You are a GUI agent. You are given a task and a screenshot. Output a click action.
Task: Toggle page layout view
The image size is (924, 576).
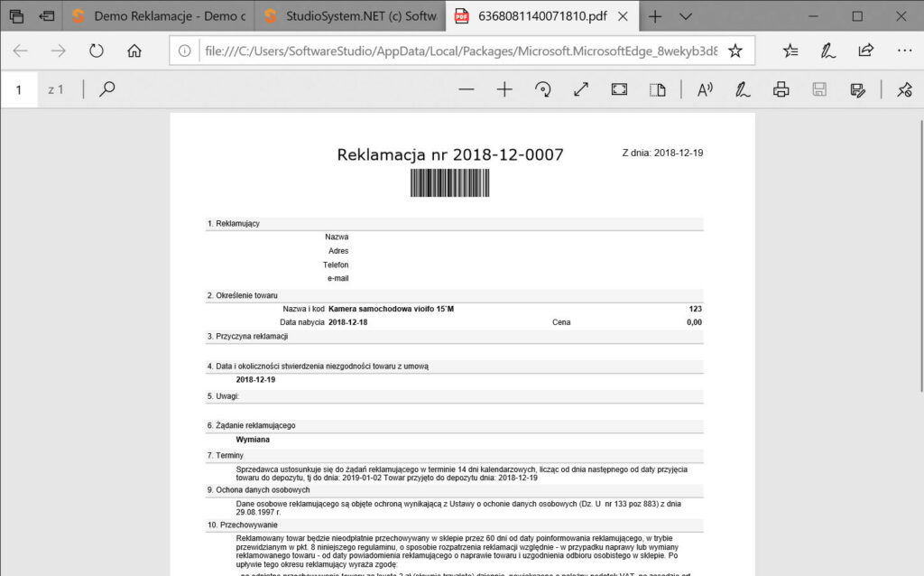click(x=658, y=89)
